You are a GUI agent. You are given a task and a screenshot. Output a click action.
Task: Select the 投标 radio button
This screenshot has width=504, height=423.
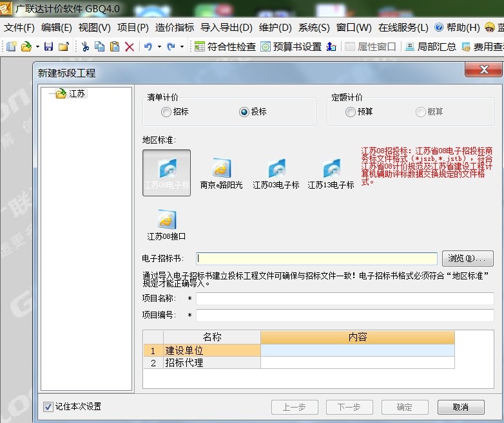click(244, 112)
